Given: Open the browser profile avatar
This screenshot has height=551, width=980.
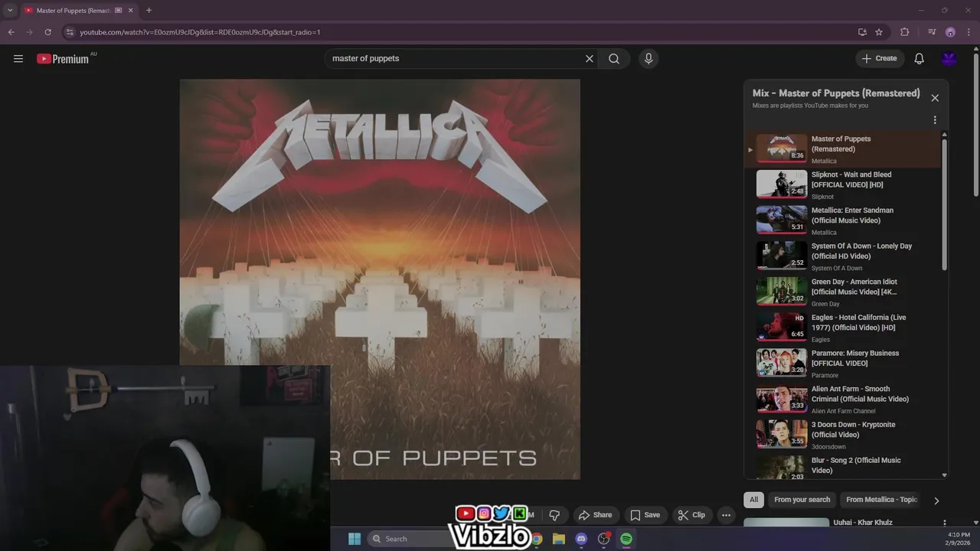Looking at the screenshot, I should [x=950, y=32].
